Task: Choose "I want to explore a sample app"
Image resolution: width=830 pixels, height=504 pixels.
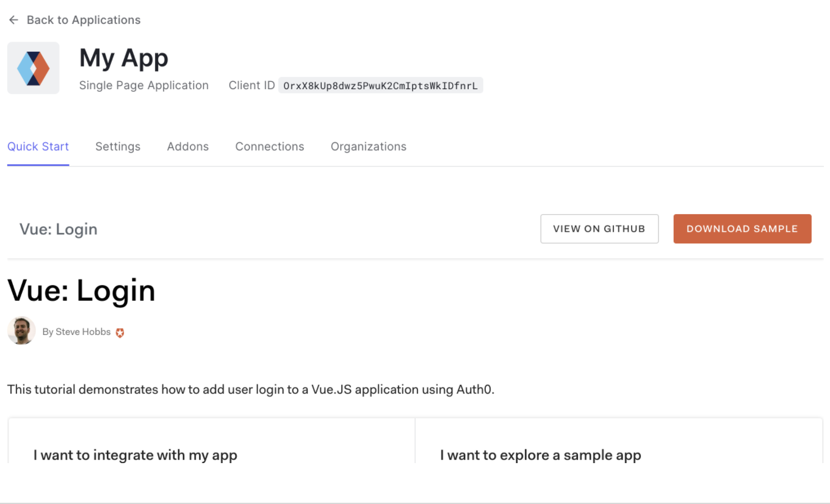Action: (x=541, y=455)
